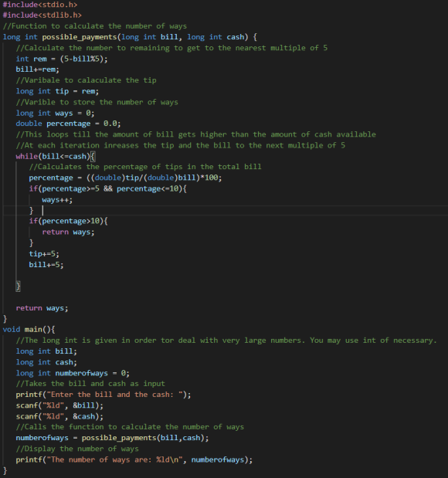Click the void main() function header
This screenshot has height=478, width=448.
[29, 330]
